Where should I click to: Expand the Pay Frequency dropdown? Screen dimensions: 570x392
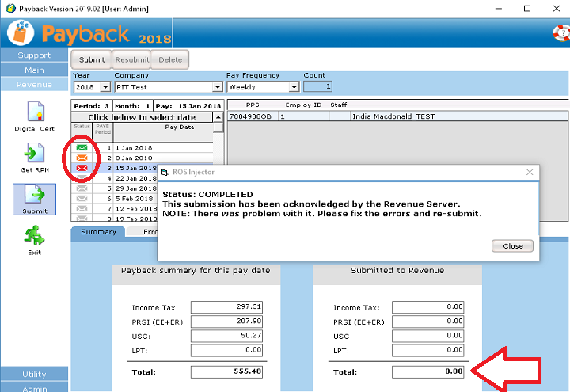tap(294, 87)
